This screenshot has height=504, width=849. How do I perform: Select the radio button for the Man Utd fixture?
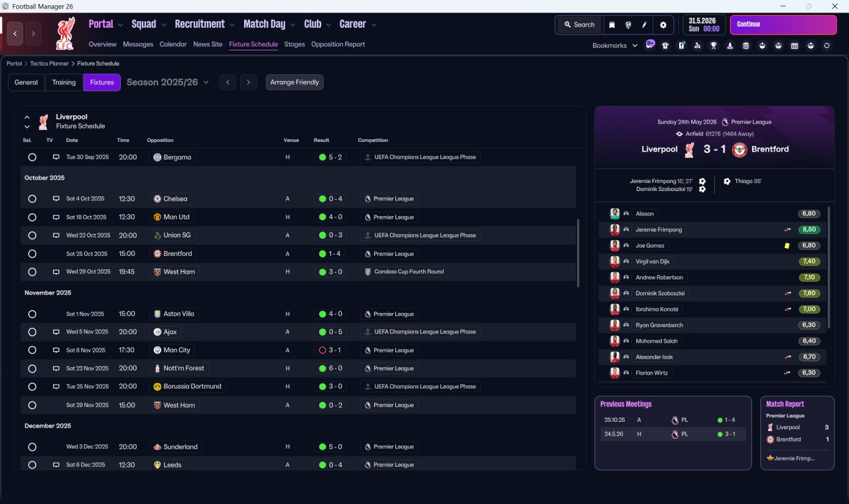[32, 217]
